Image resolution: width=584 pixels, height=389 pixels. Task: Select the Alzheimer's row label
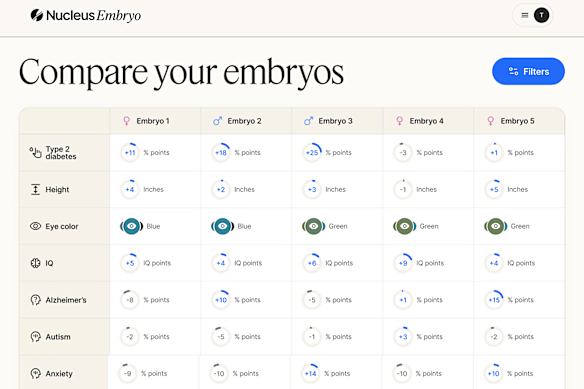tap(66, 300)
